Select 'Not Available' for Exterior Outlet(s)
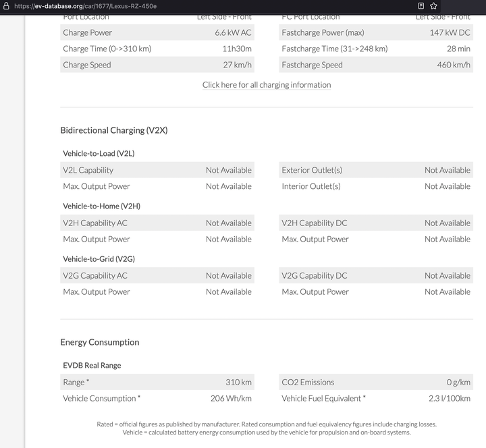 [448, 170]
